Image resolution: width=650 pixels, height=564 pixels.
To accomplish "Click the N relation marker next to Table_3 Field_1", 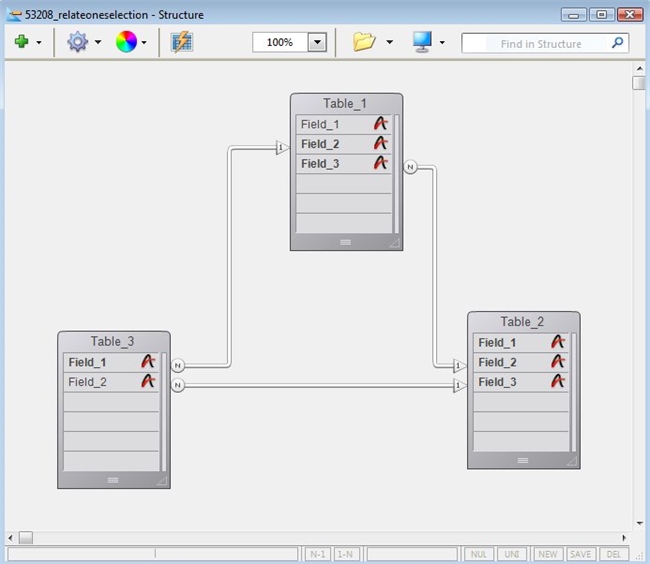I will pos(177,366).
